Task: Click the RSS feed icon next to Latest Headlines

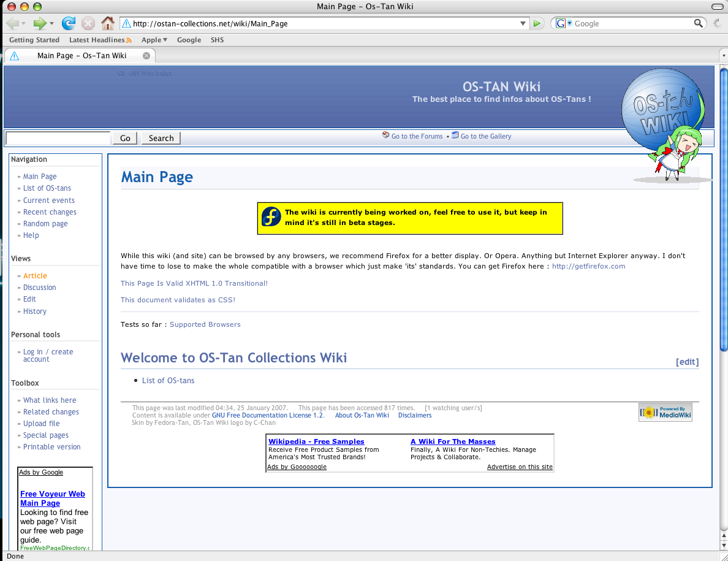Action: 129,40
